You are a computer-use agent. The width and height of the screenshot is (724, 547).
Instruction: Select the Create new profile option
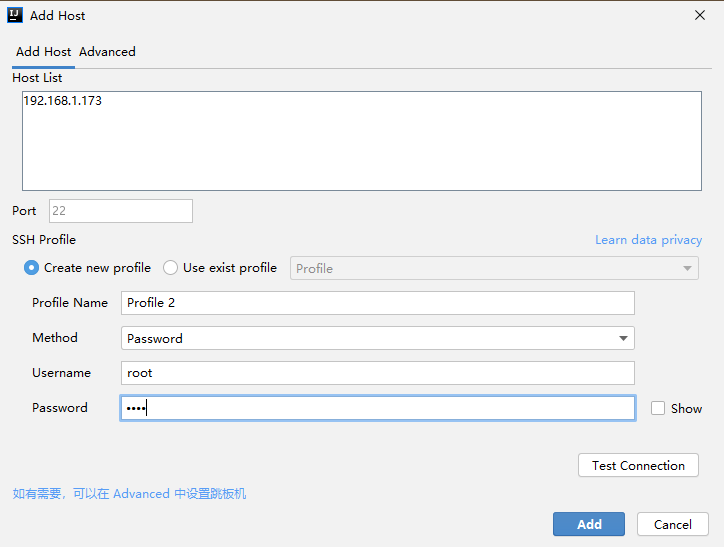click(x=32, y=268)
